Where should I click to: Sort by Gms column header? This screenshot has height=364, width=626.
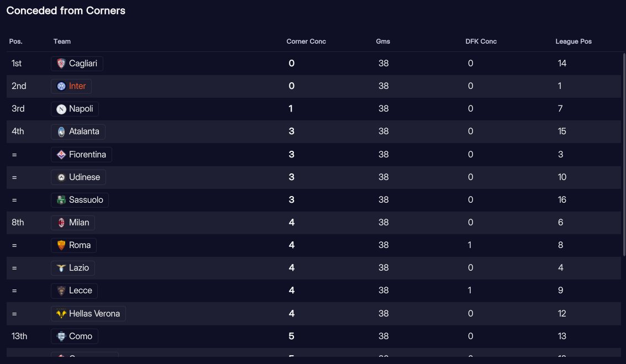pos(383,41)
